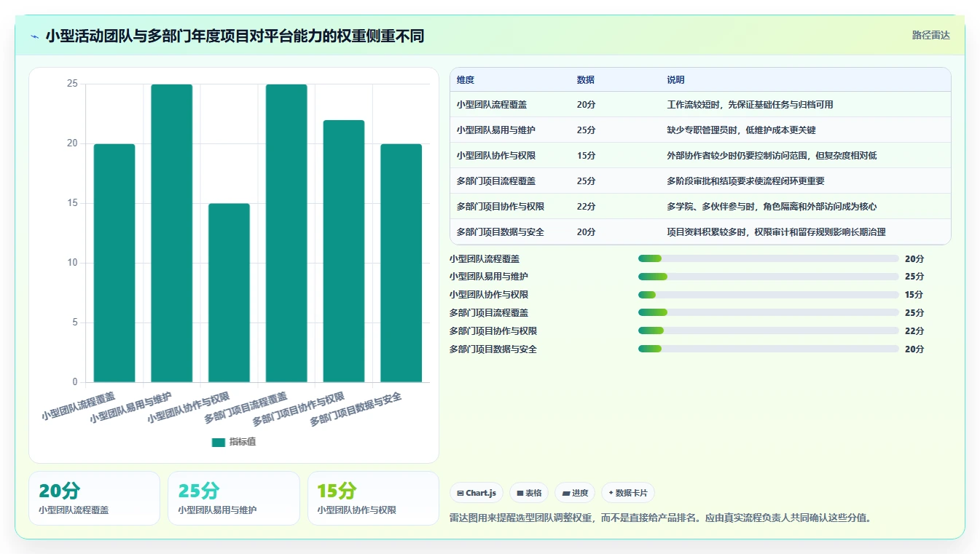The height and width of the screenshot is (554, 980).
Task: Select the 多部门项目数据与安全 bar in the chart
Action: tap(401, 263)
